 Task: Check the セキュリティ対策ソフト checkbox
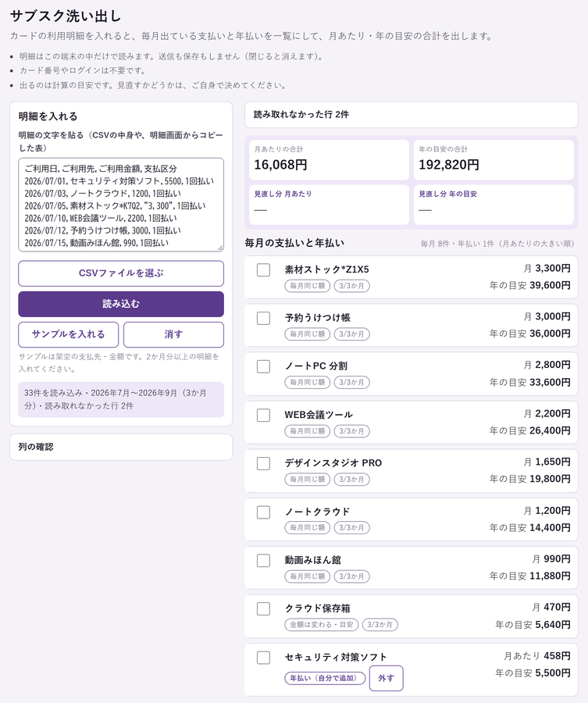coord(263,658)
